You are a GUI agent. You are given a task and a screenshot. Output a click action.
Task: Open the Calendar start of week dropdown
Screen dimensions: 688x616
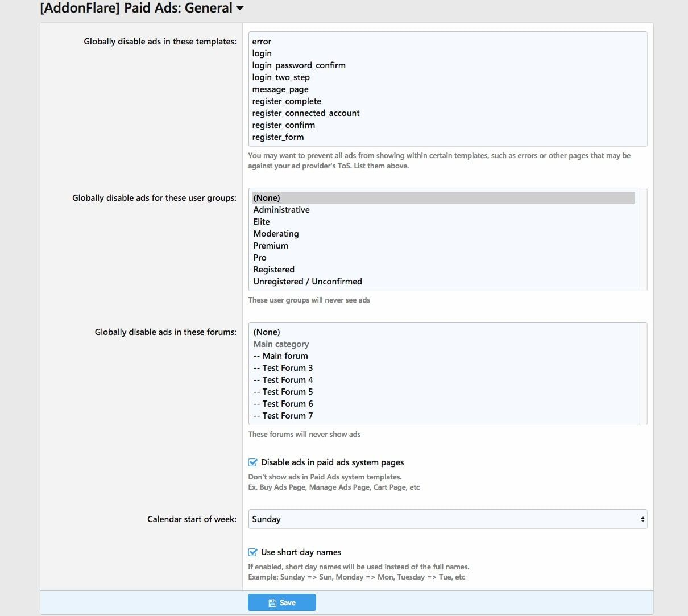coord(447,519)
